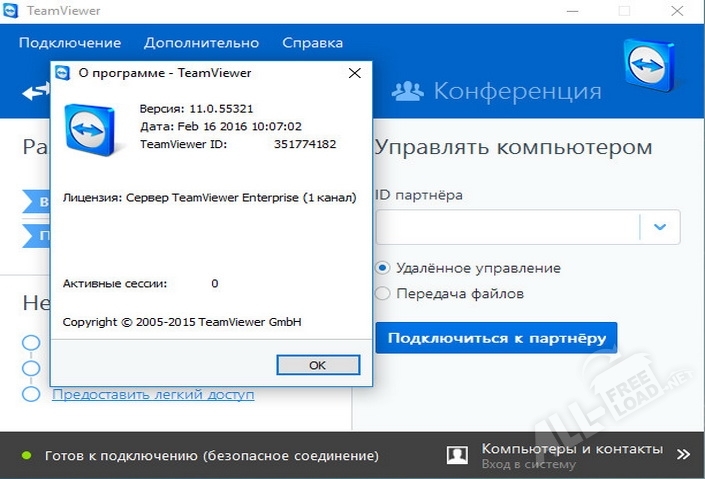Open the Справка menu
Viewport: 705px width, 479px height.
(x=312, y=43)
